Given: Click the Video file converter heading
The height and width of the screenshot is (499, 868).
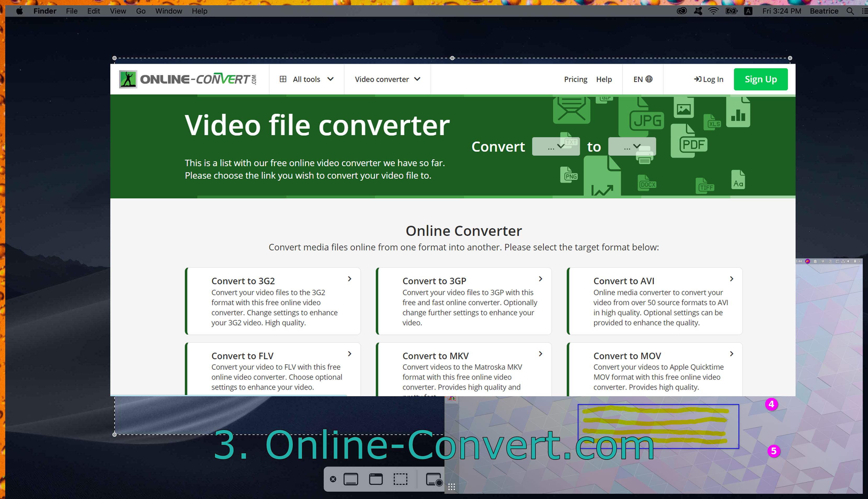Looking at the screenshot, I should tap(317, 125).
